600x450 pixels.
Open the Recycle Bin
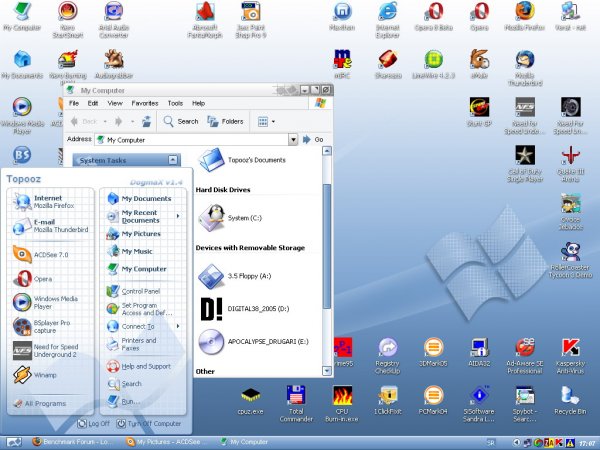click(571, 401)
